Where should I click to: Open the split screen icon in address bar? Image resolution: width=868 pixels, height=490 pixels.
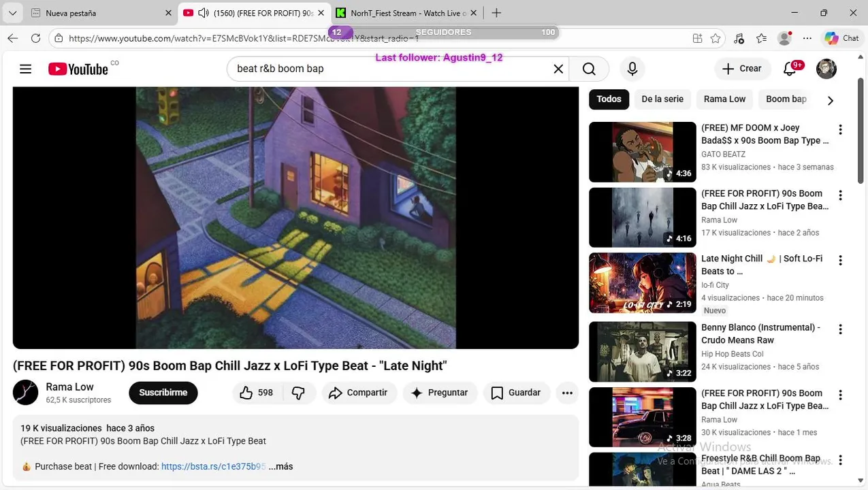(697, 38)
